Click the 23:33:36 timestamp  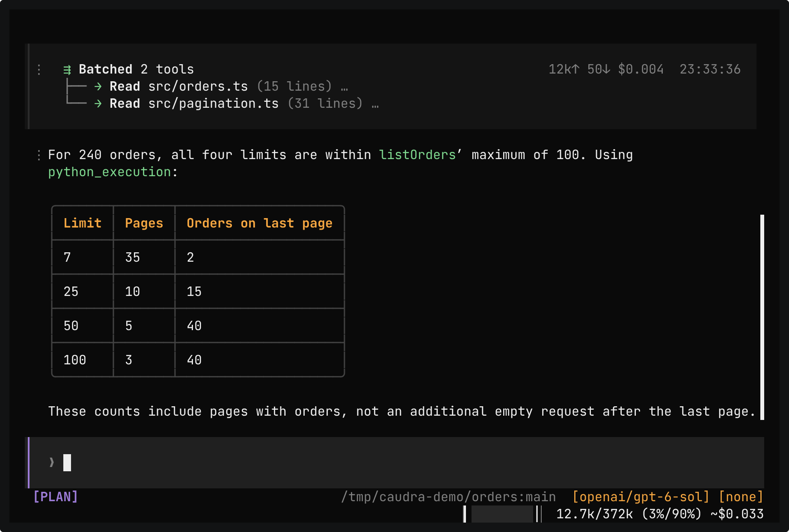pyautogui.click(x=710, y=69)
